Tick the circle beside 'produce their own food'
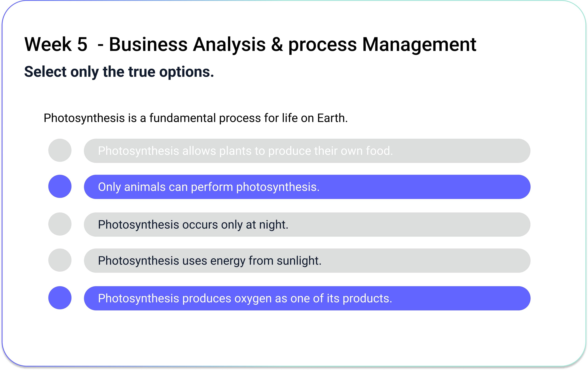 [x=60, y=150]
